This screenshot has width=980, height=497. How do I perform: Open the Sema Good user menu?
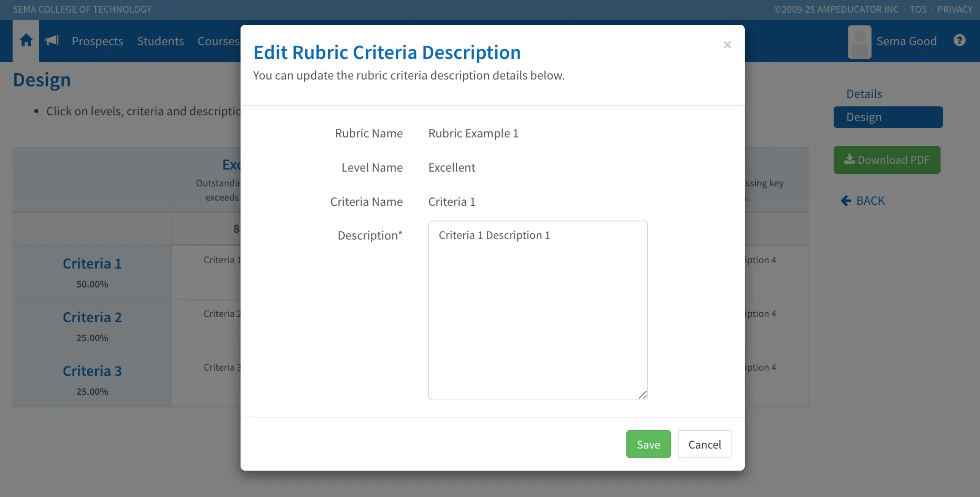(906, 41)
